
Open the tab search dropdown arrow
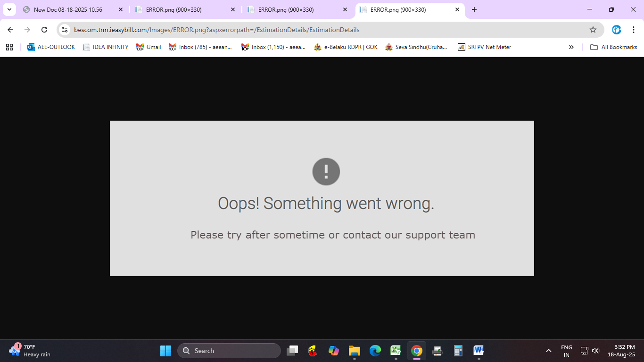[x=9, y=9]
